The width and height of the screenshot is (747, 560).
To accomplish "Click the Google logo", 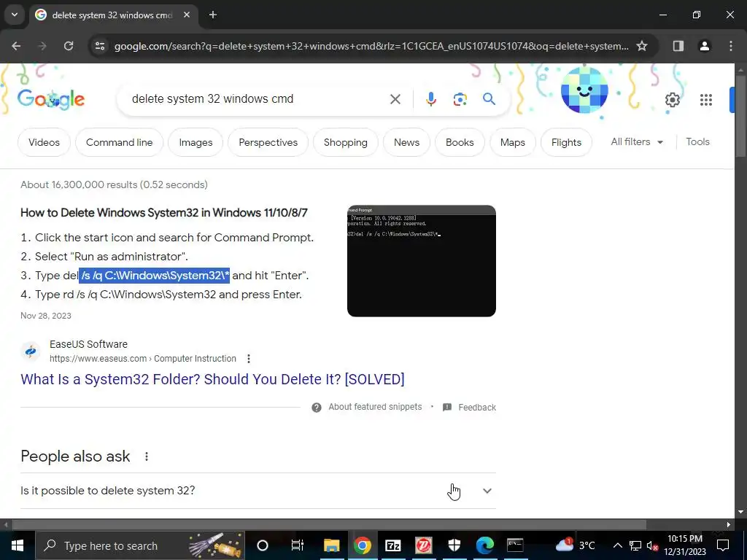I will click(51, 99).
